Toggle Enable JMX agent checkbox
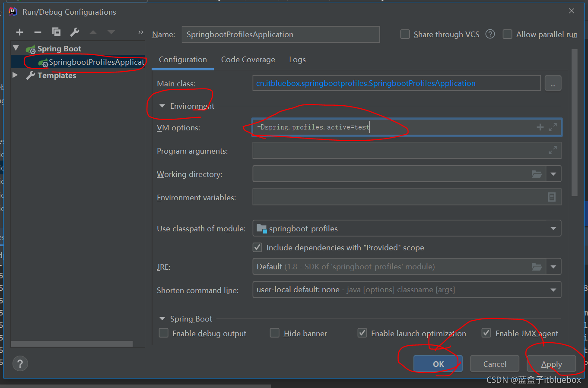588x388 pixels. click(486, 333)
